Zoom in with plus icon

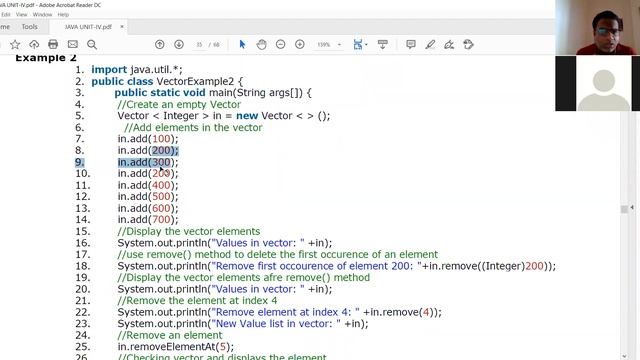[300, 44]
